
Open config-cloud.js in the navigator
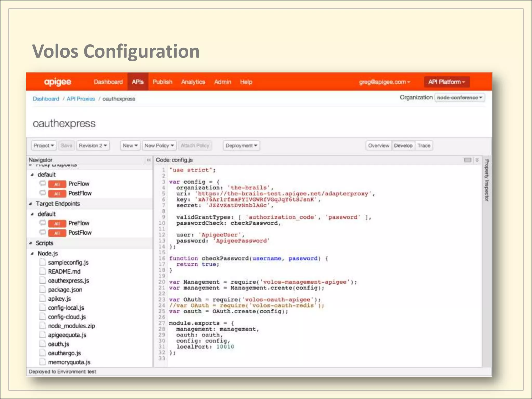[x=67, y=317]
